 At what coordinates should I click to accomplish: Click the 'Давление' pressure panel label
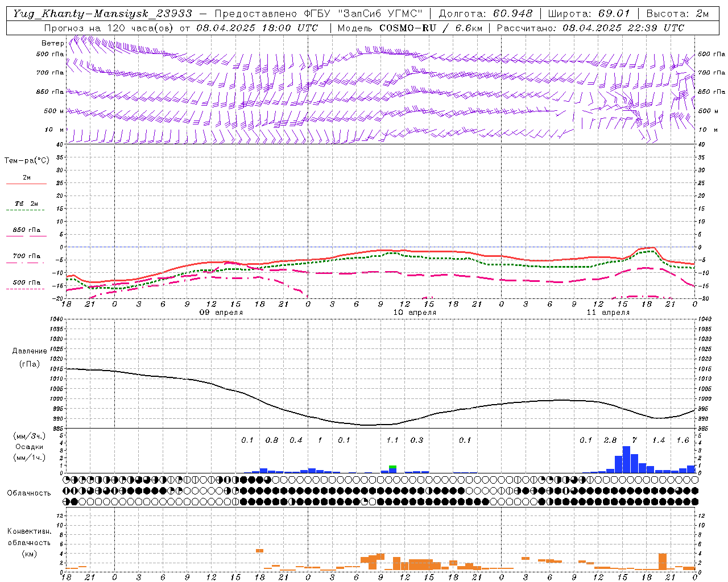pos(30,351)
